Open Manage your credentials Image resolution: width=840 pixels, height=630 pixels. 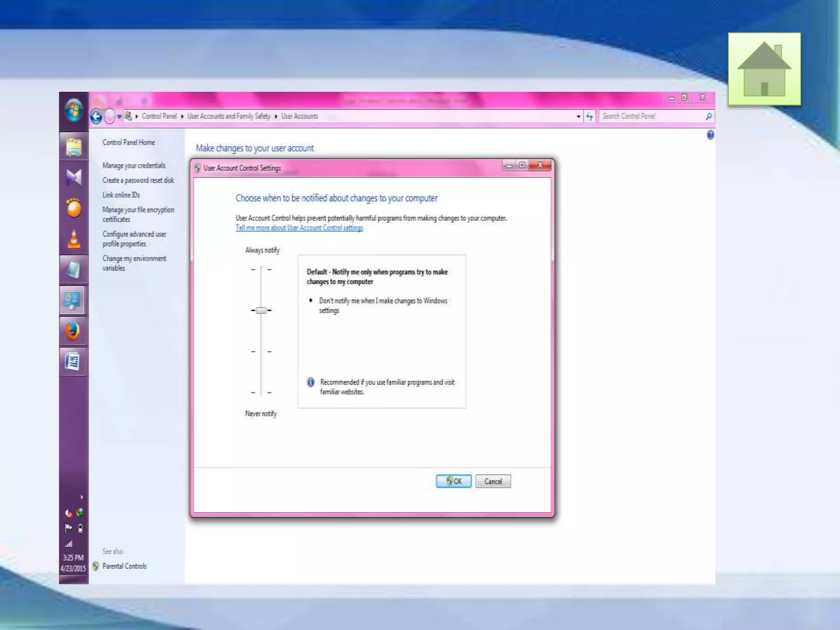[x=134, y=165]
